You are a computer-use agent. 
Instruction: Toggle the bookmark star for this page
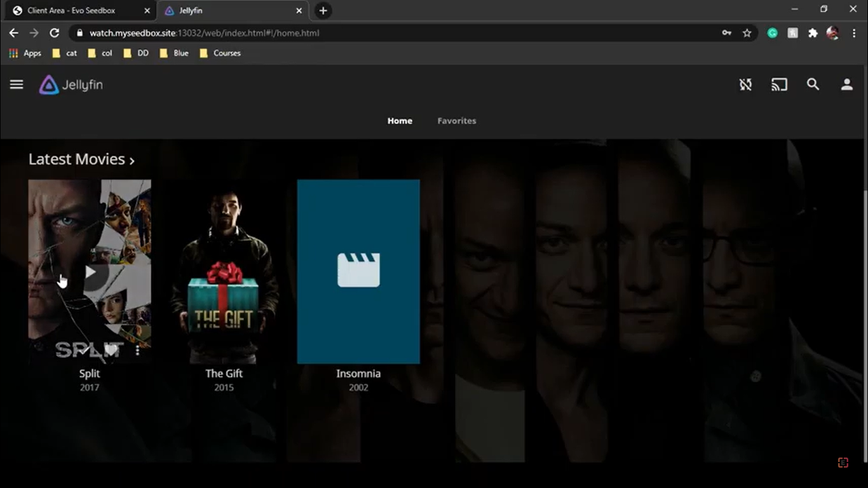point(748,32)
